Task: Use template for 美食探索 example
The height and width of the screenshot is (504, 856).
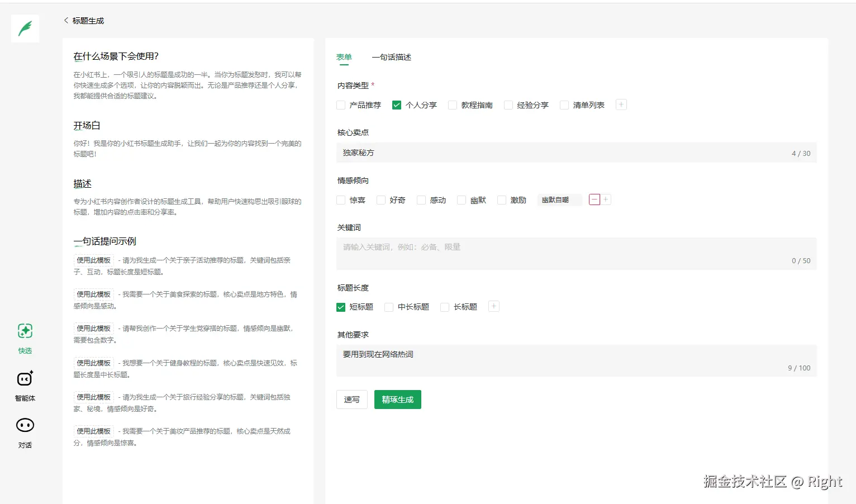Action: point(94,294)
